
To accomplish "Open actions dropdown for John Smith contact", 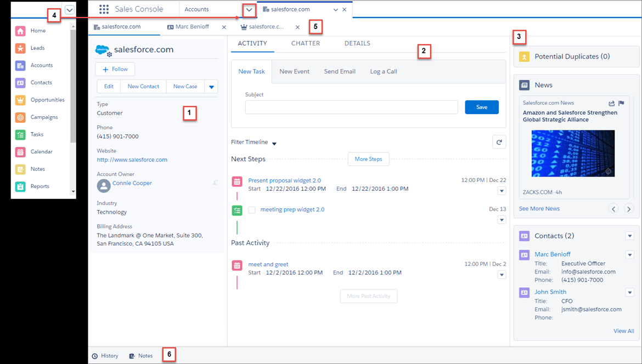I will [x=630, y=292].
